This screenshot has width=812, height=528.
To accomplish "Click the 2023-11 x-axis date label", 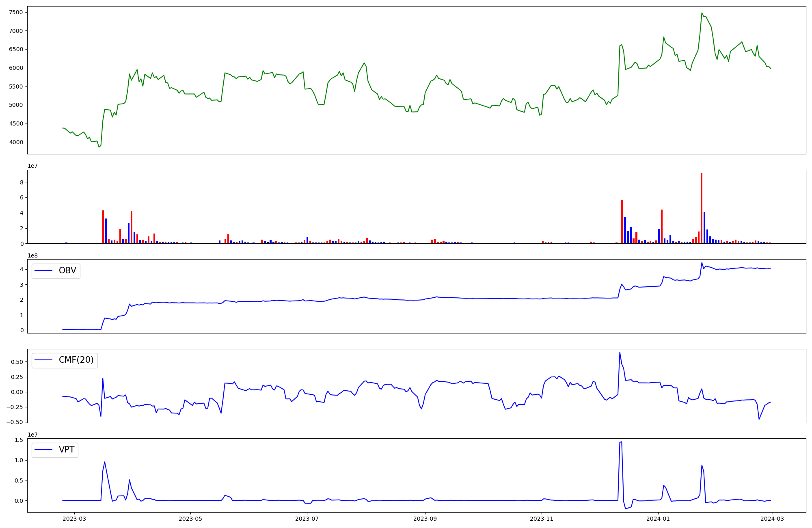I will click(x=542, y=519).
